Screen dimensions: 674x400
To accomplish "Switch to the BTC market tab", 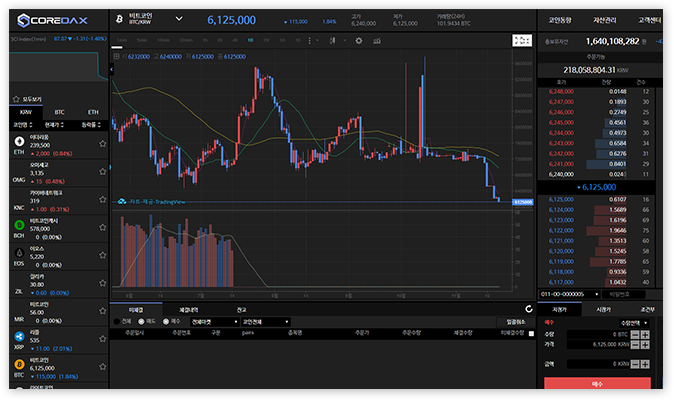I will coord(59,111).
